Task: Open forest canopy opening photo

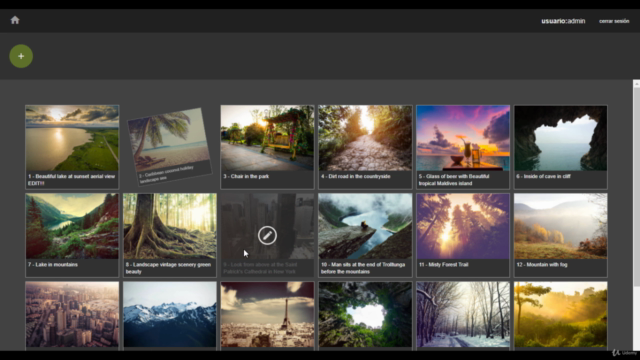Action: tap(365, 315)
